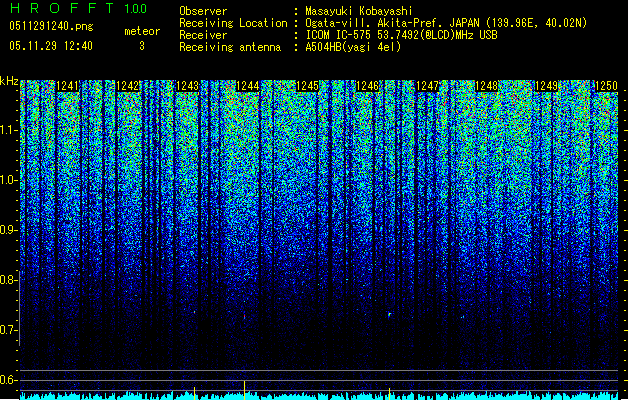Click the 1.0 kHz axis tick label
The height and width of the screenshot is (400, 629).
click(8, 180)
